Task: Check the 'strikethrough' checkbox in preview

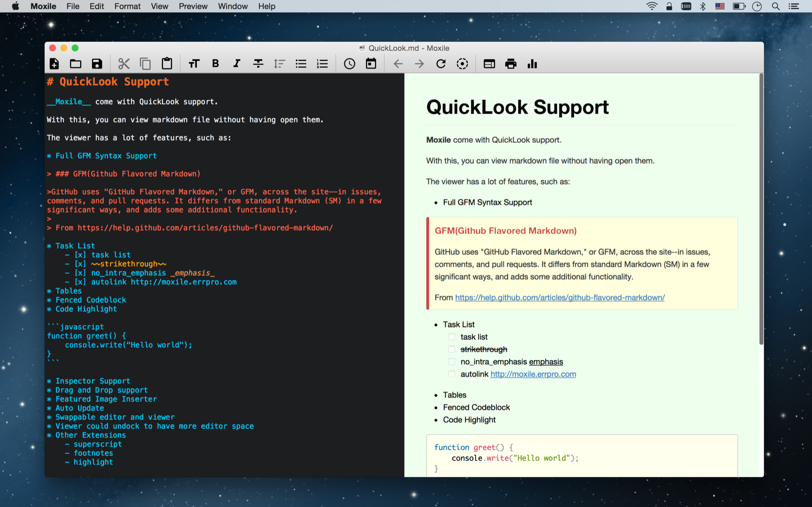Action: point(451,349)
